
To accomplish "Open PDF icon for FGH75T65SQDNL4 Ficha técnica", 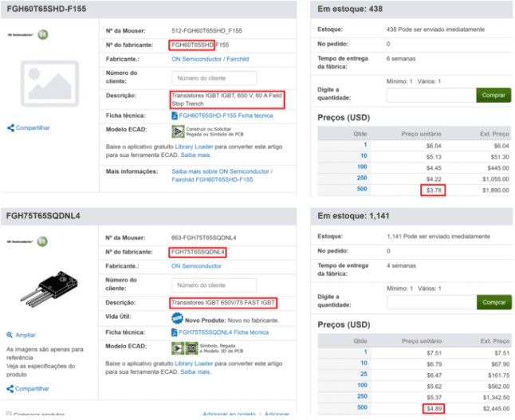I will tap(174, 332).
